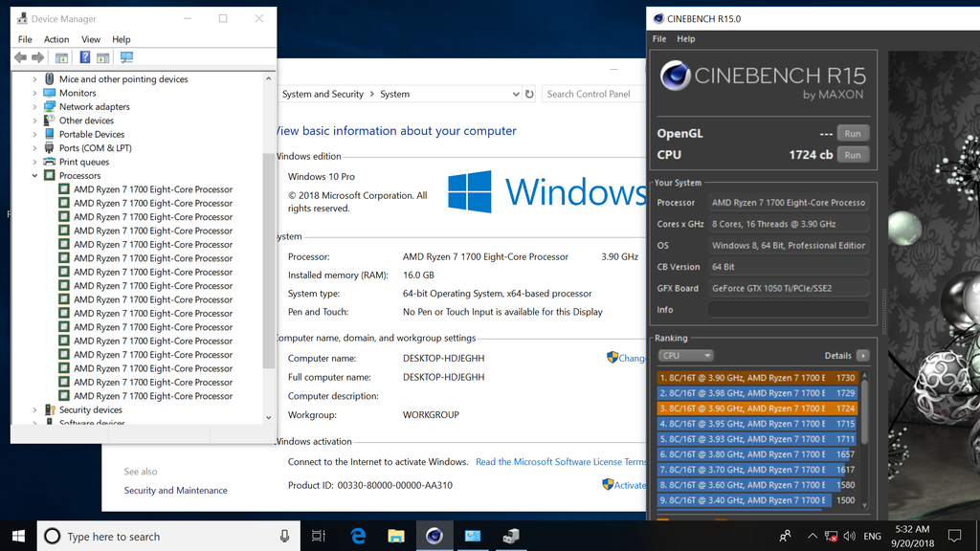Expand the Network adapters node
Screen dimensions: 980x551
[x=35, y=107]
